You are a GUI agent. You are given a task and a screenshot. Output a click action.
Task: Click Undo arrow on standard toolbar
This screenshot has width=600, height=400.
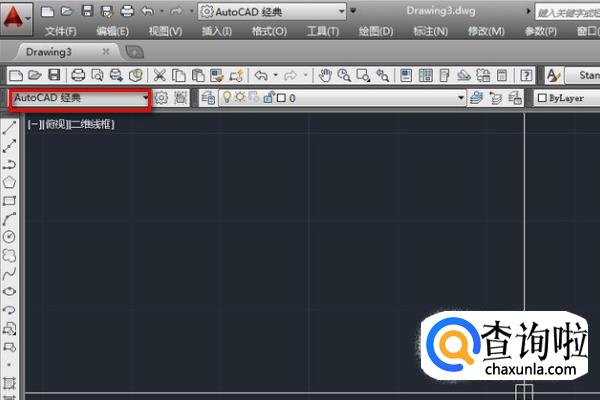(261, 75)
